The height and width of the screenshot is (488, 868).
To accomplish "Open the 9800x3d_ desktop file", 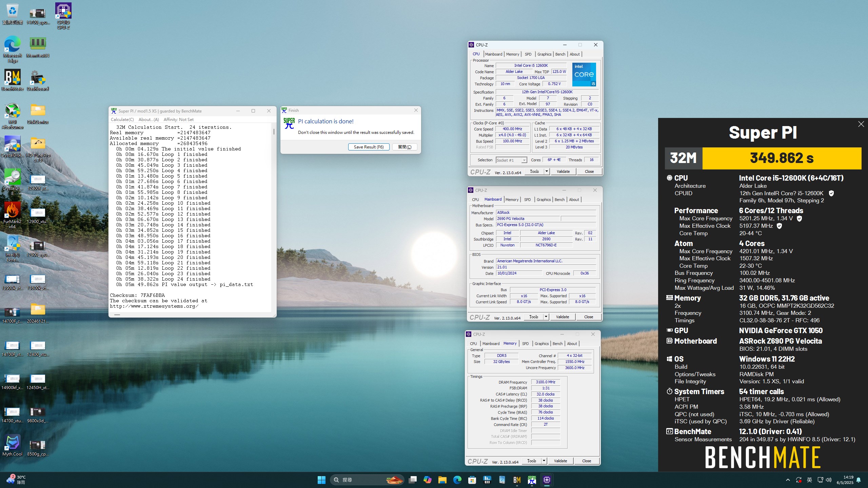I will click(38, 414).
